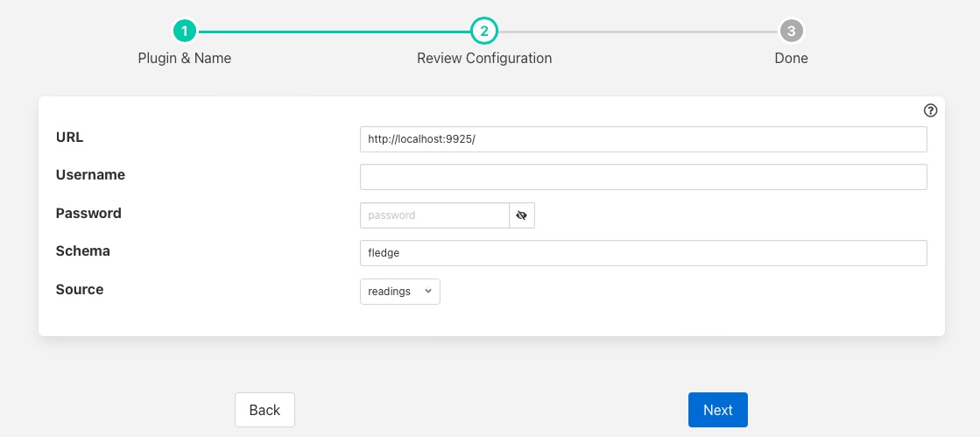Click the URL field label
The image size is (980, 437).
tap(69, 137)
